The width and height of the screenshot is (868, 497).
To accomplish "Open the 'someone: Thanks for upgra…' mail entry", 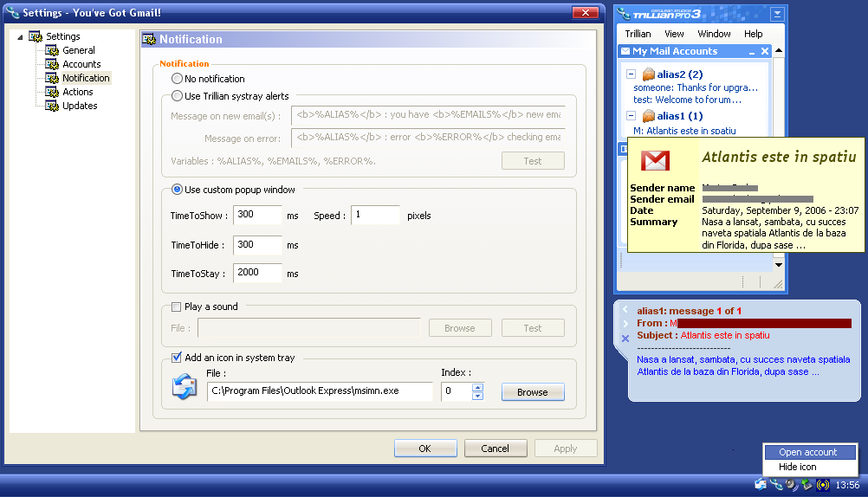I will tap(696, 87).
